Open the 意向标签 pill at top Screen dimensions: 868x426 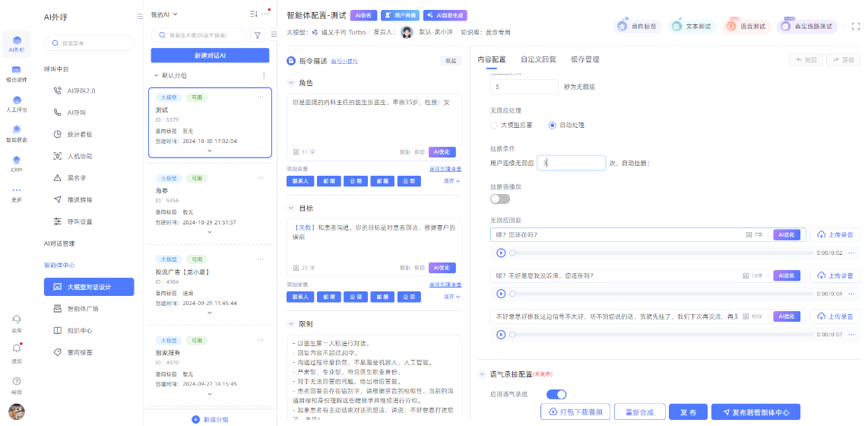(x=638, y=27)
